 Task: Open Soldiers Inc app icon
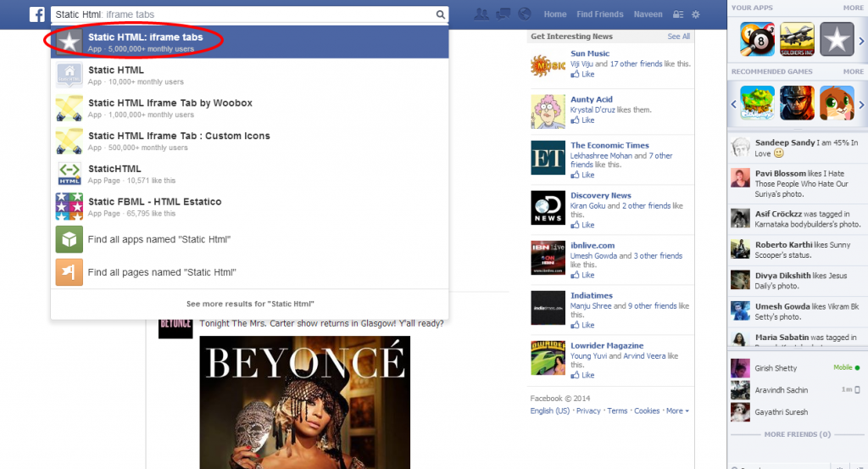pyautogui.click(x=797, y=39)
